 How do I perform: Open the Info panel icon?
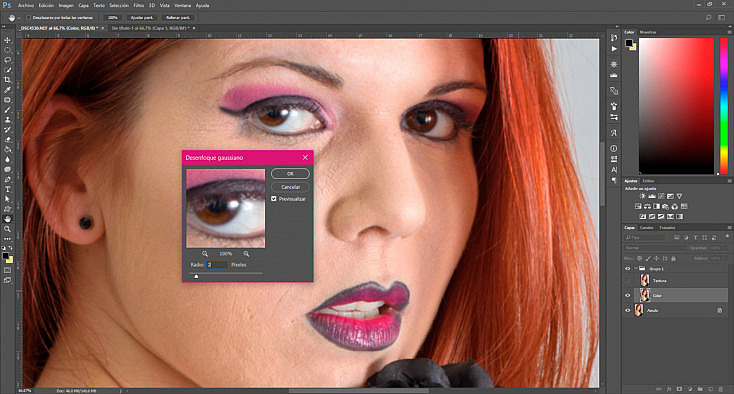point(614,148)
